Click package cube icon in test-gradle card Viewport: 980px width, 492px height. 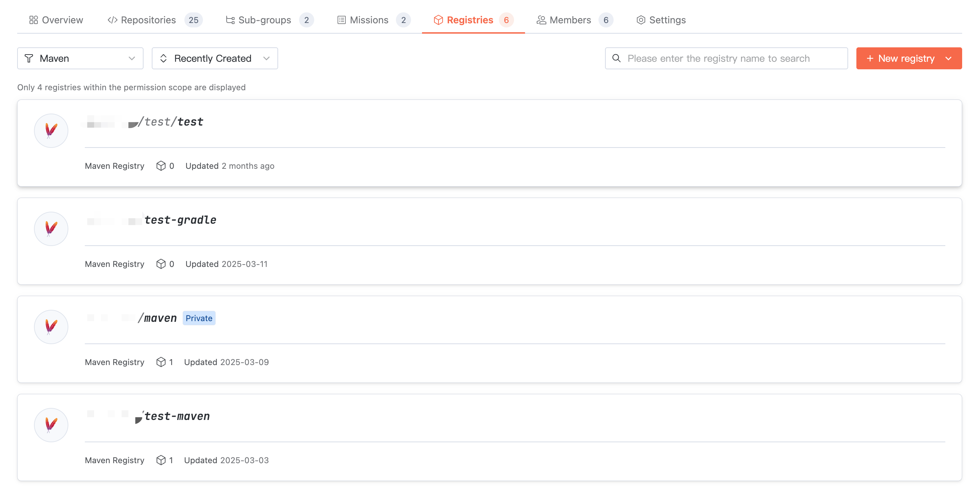tap(161, 264)
